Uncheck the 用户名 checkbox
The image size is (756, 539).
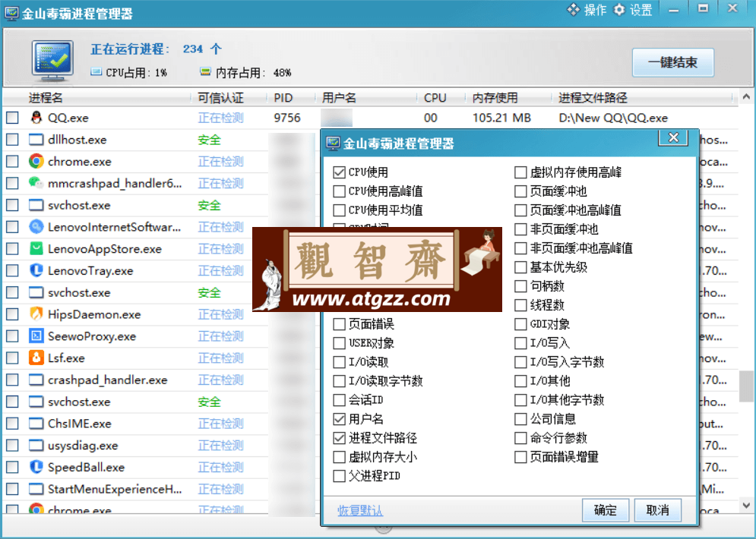tap(340, 419)
